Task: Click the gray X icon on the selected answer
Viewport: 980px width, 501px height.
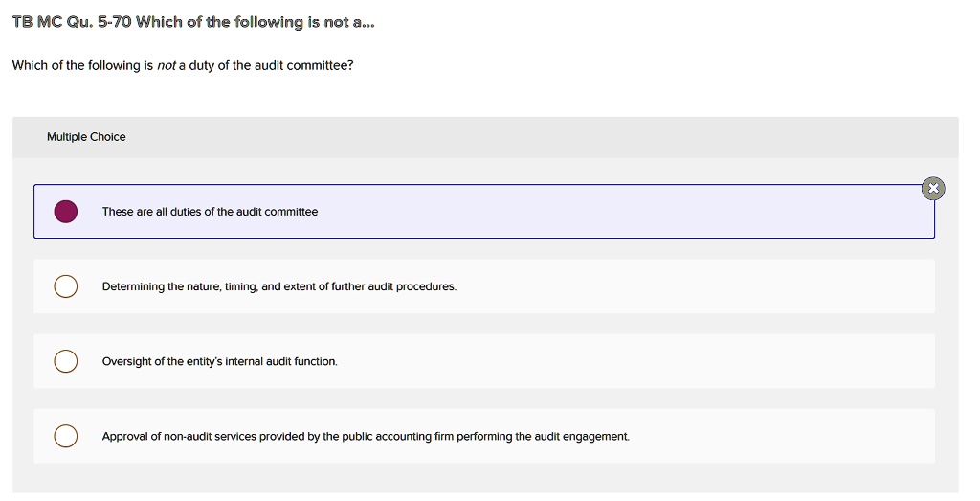Action: click(x=933, y=189)
